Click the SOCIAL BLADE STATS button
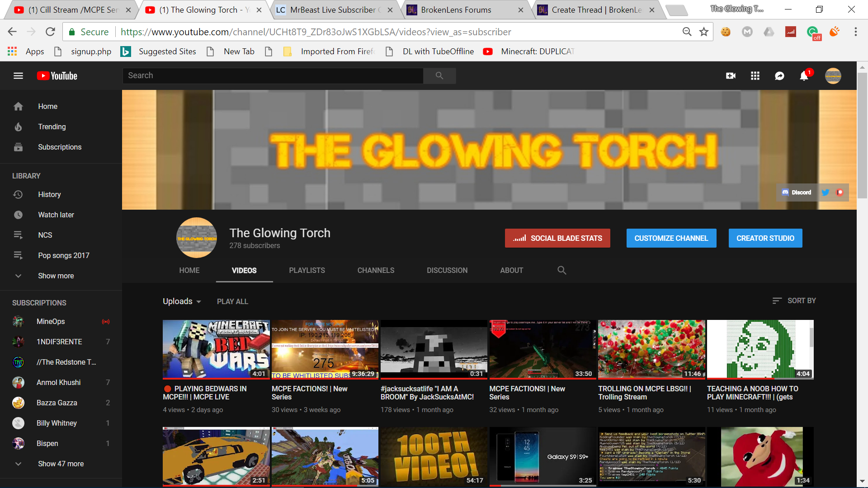868x488 pixels. pos(557,238)
